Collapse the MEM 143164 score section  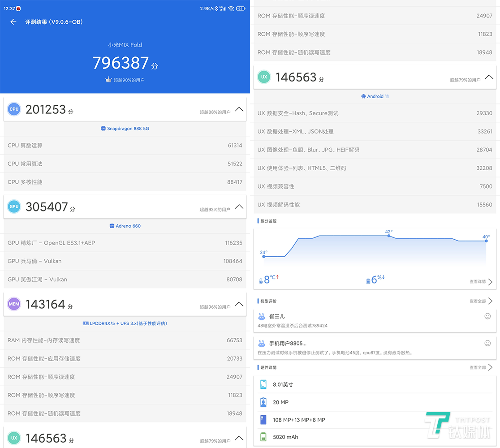point(239,304)
